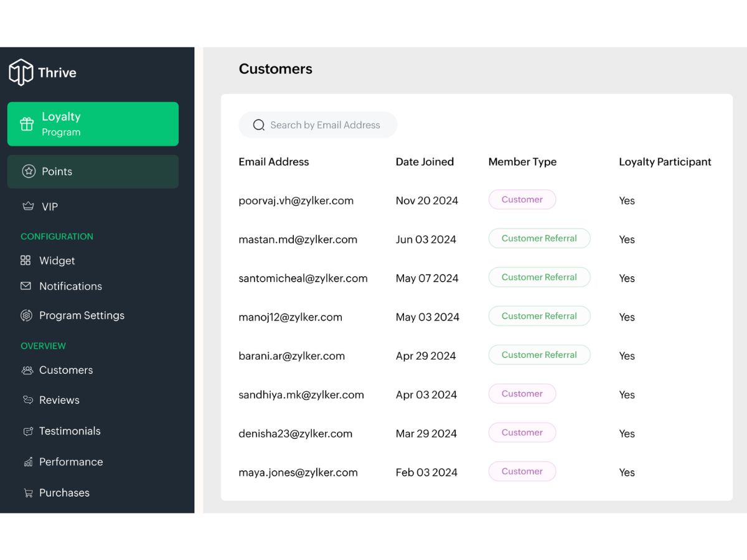747x560 pixels.
Task: Click the Customer Referral badge for barani.ar
Action: (539, 355)
